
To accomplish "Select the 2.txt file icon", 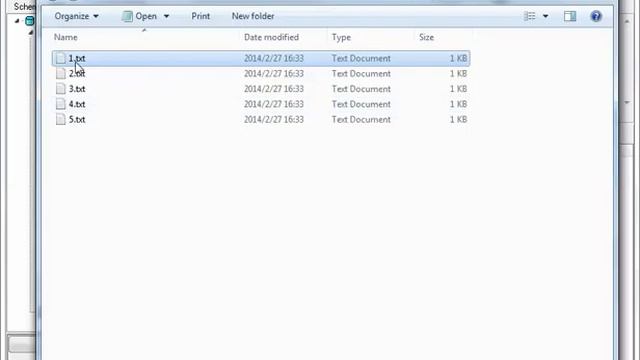I will click(x=60, y=73).
